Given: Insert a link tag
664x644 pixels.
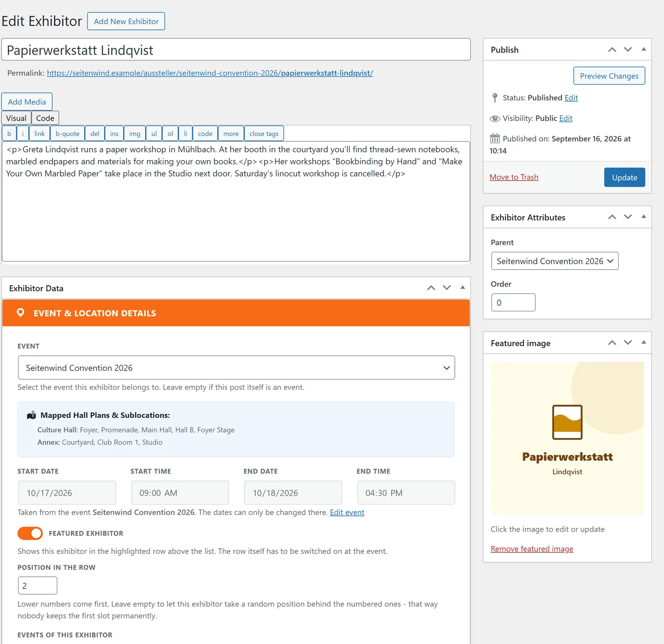Looking at the screenshot, I should point(40,134).
